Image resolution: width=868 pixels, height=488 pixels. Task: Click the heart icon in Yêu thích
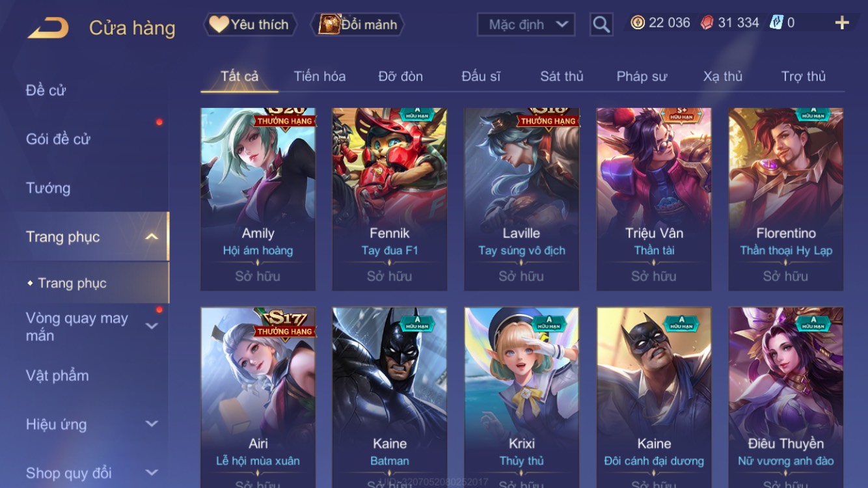pos(219,24)
